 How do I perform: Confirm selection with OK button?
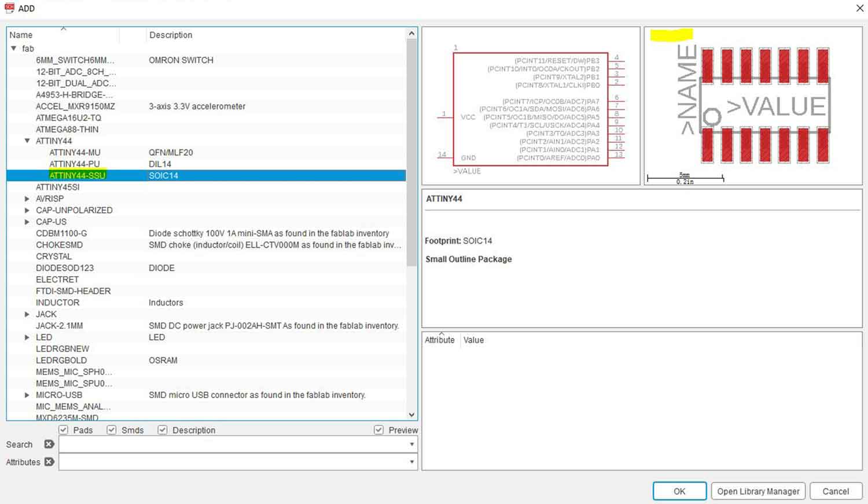click(679, 491)
